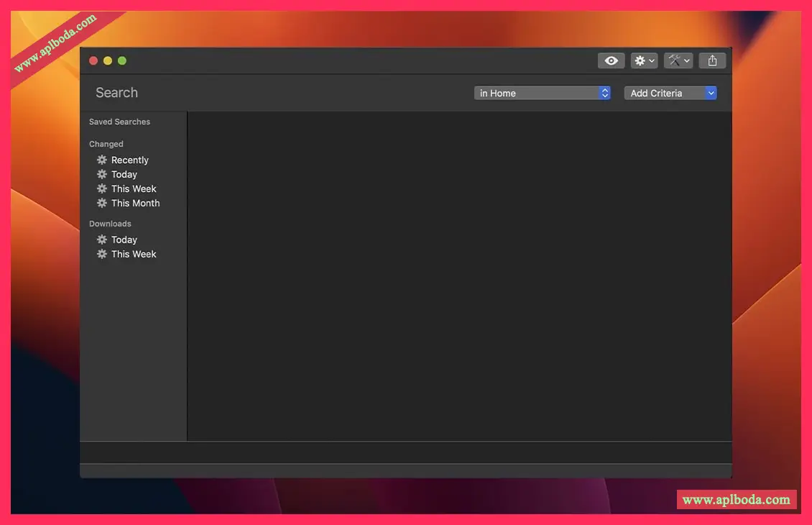Click the gear icon beside This Month

[x=102, y=204]
